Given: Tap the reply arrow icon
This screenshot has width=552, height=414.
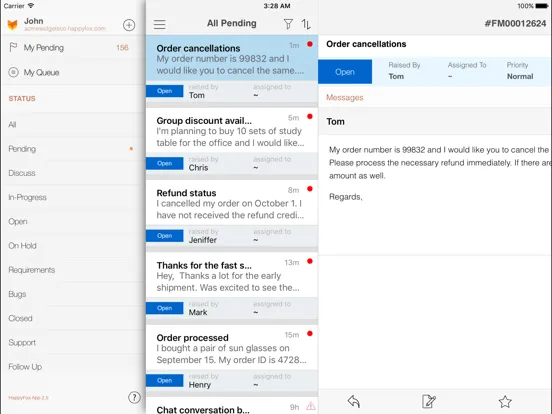Looking at the screenshot, I should click(x=354, y=401).
